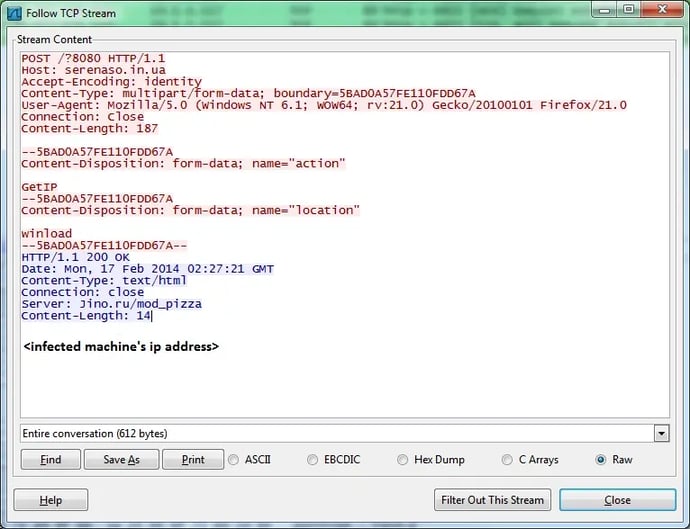Click the Close button at bottom right
Screen dimensions: 690x529
(617, 500)
